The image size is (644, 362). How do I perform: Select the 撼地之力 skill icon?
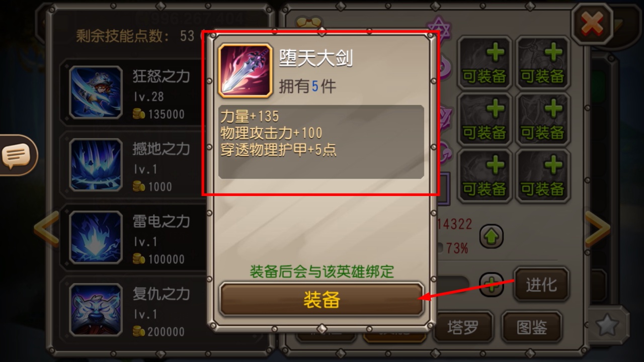(x=96, y=165)
